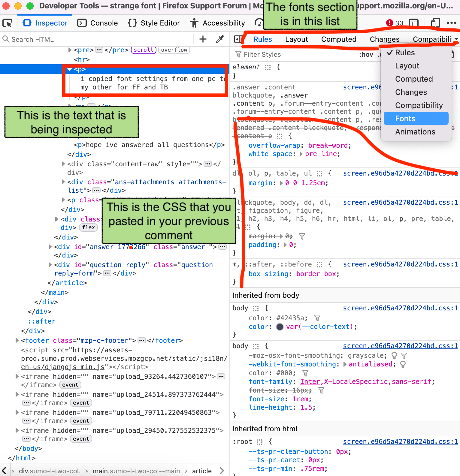460x476 pixels.
Task: Click the Inter font-family link
Action: tap(310, 381)
